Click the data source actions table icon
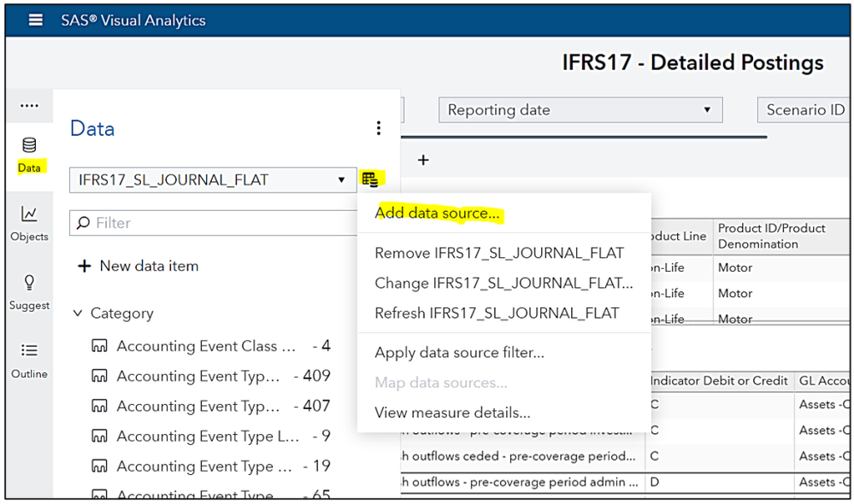This screenshot has width=854, height=504. tap(370, 179)
